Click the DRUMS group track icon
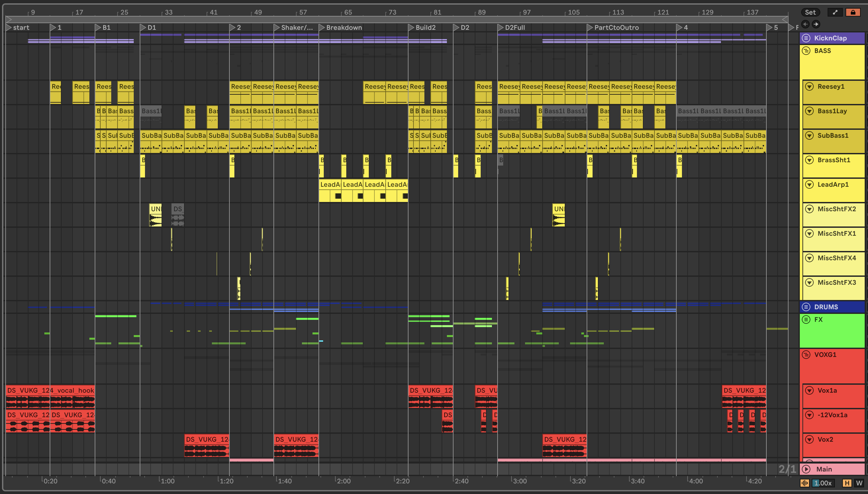Image resolution: width=868 pixels, height=494 pixels. coord(806,307)
